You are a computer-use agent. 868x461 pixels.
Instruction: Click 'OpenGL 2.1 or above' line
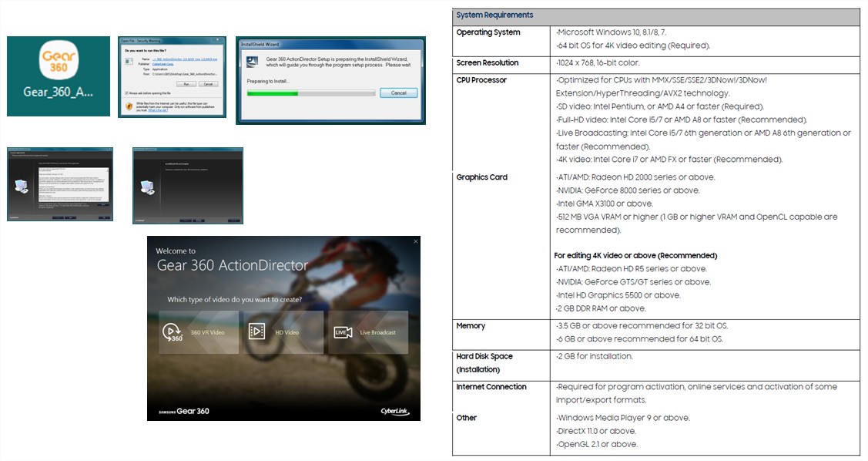point(597,444)
